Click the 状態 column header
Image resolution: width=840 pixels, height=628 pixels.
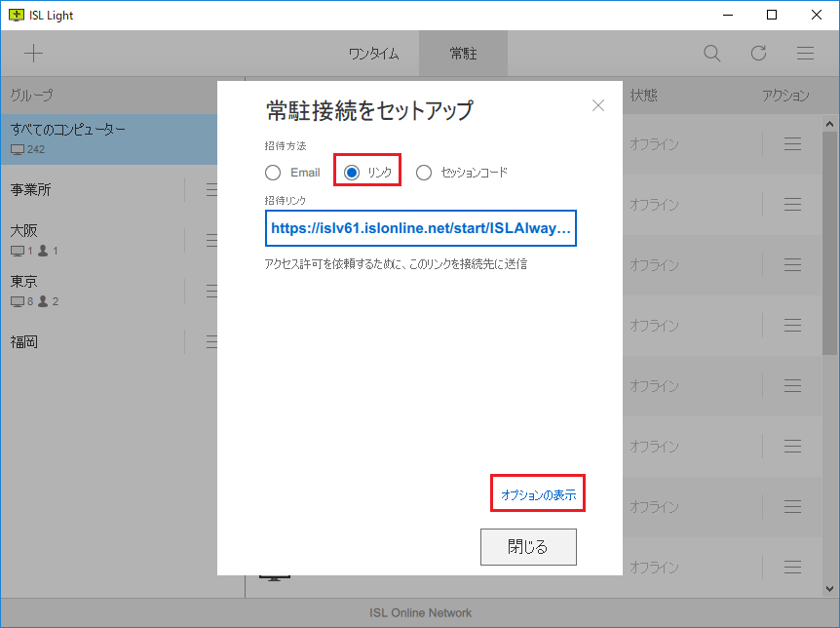tap(643, 96)
